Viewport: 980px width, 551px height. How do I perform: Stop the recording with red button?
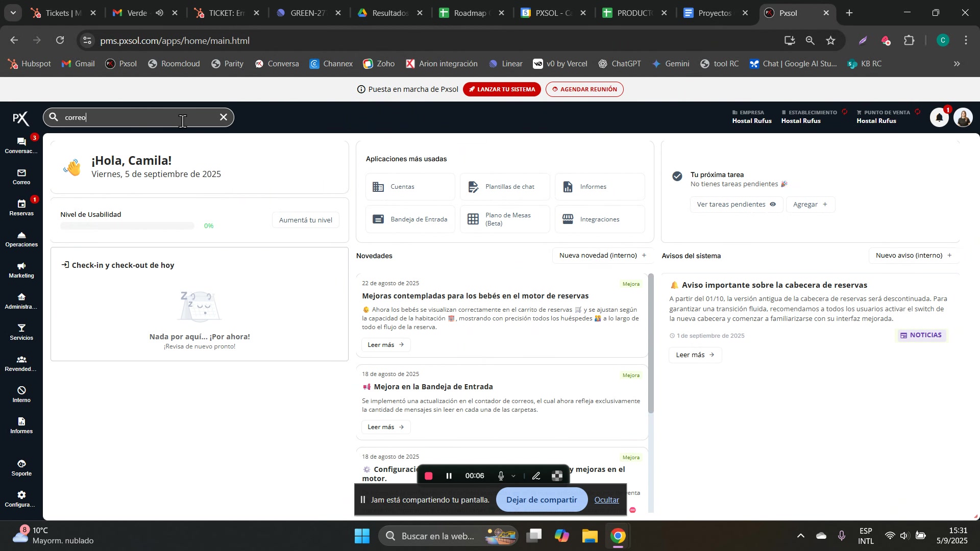[429, 476]
